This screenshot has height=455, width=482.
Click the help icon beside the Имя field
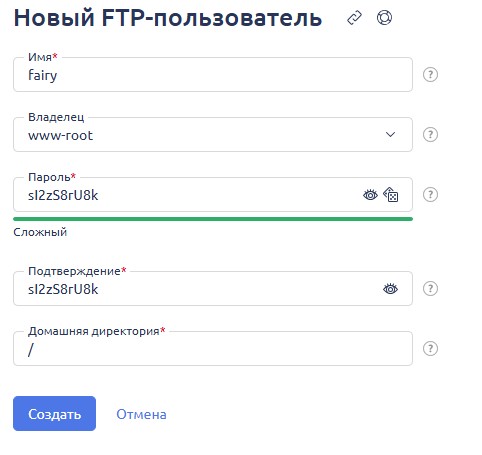click(x=430, y=74)
